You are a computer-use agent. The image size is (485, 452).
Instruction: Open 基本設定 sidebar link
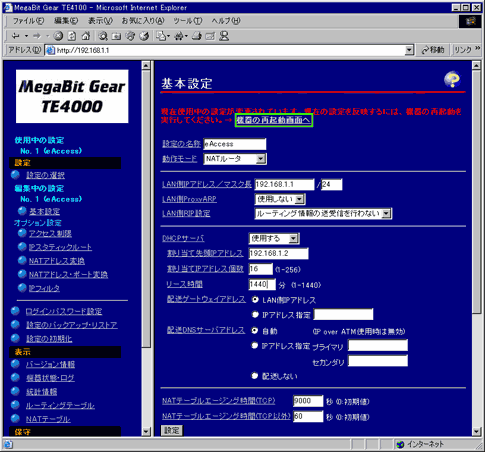[45, 211]
